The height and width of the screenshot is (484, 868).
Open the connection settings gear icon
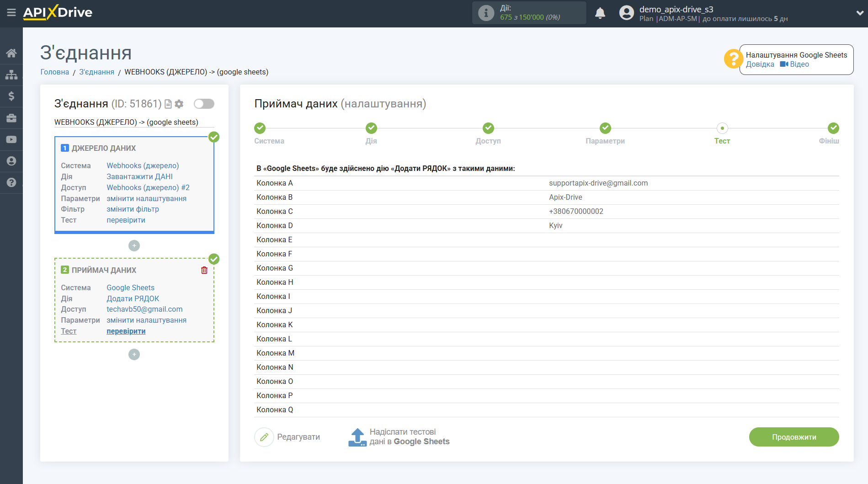[179, 104]
